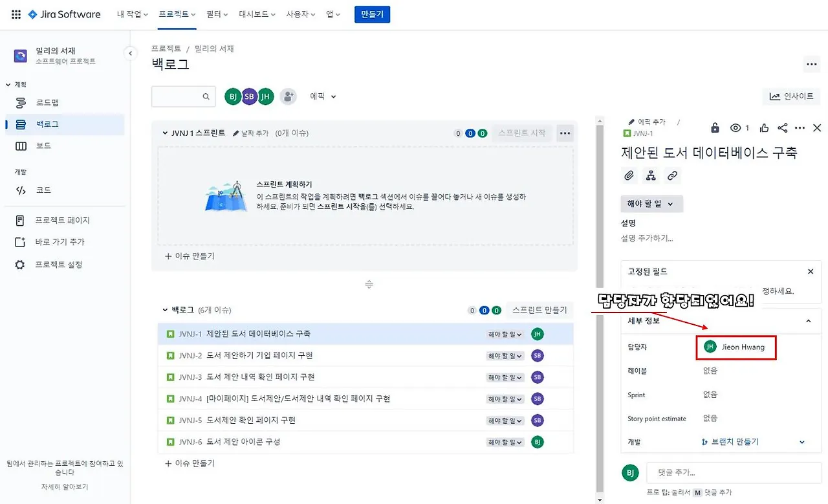Image resolution: width=828 pixels, height=504 pixels.
Task: Open the 해야 할 일 status dropdown
Action: point(651,203)
